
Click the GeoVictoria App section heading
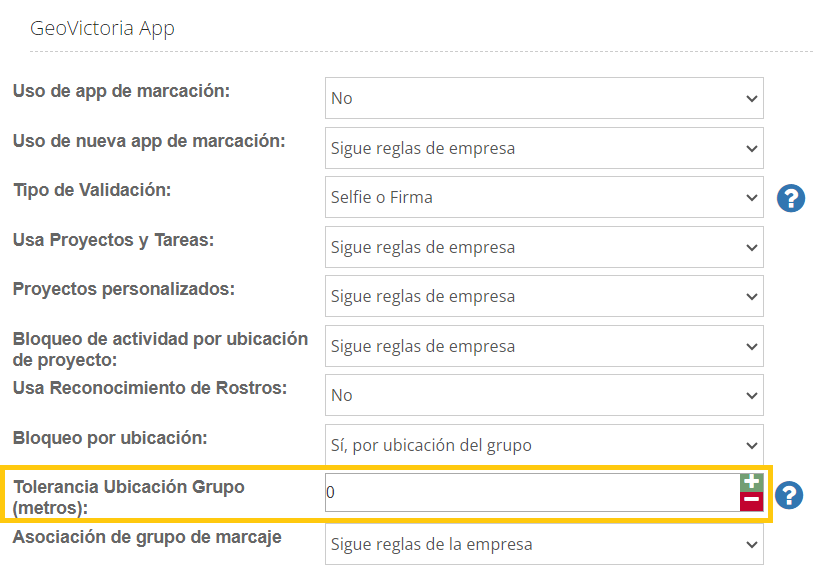pos(102,28)
